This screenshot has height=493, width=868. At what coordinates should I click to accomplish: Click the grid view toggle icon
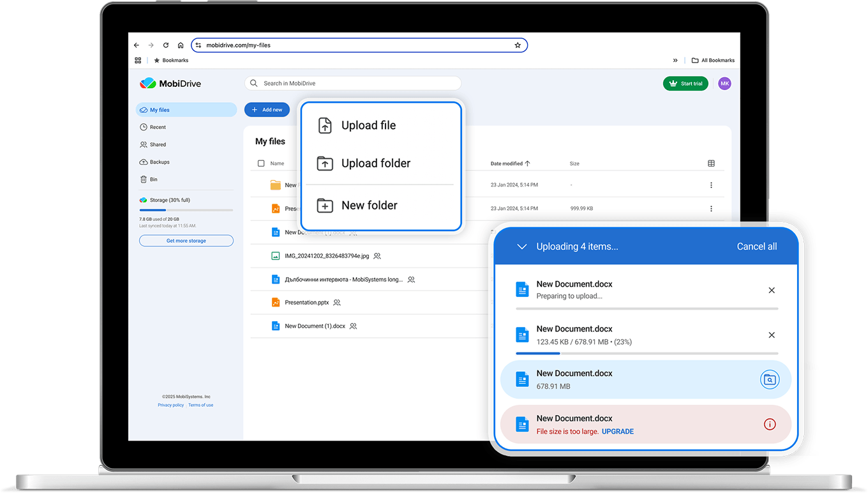point(711,163)
